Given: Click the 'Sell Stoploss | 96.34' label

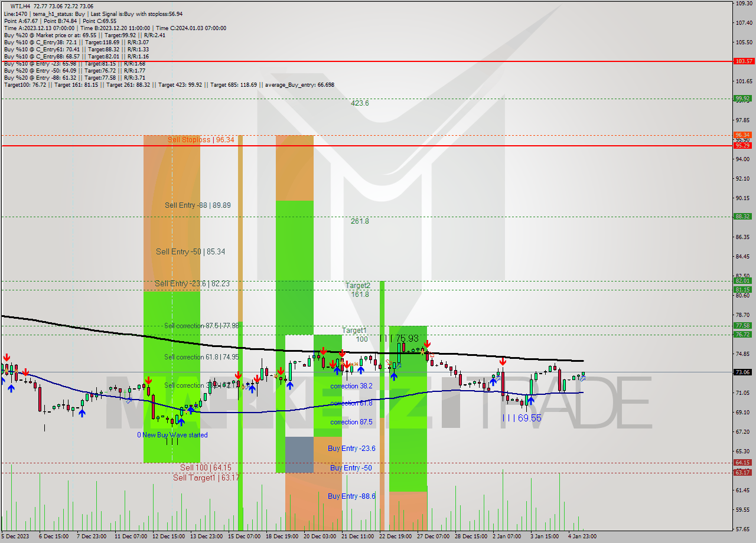Looking at the screenshot, I should tap(201, 140).
